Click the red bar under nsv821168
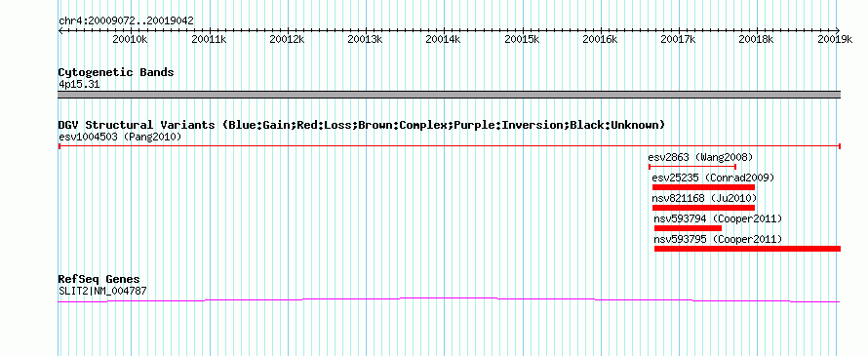 703,208
